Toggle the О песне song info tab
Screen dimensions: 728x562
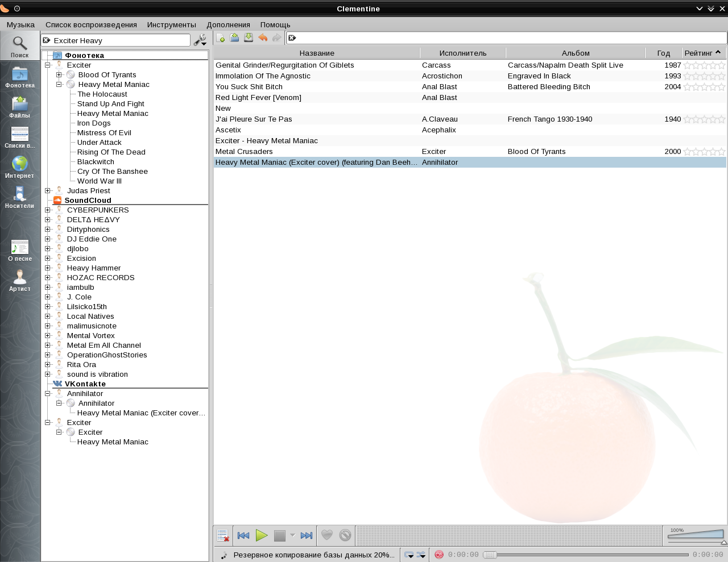20,250
